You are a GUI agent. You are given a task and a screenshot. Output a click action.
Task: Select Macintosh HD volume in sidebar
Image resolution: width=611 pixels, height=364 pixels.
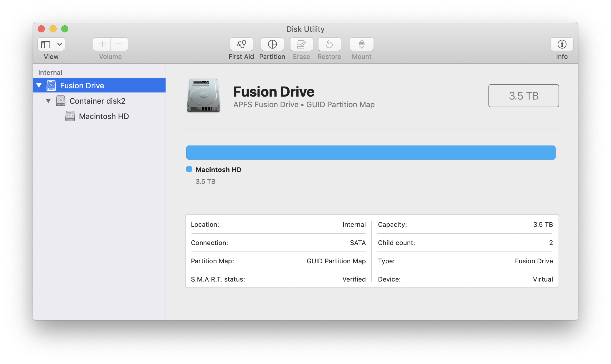pyautogui.click(x=99, y=116)
